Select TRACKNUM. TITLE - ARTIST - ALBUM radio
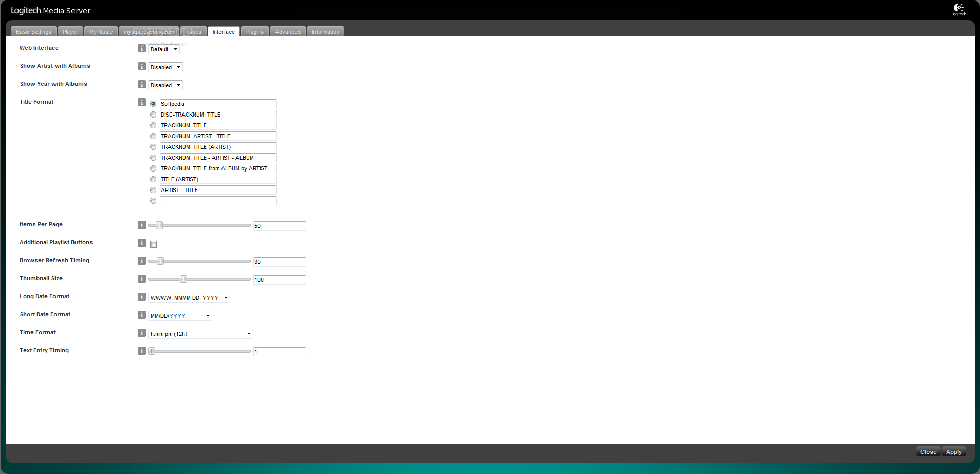The height and width of the screenshot is (474, 980). click(153, 158)
